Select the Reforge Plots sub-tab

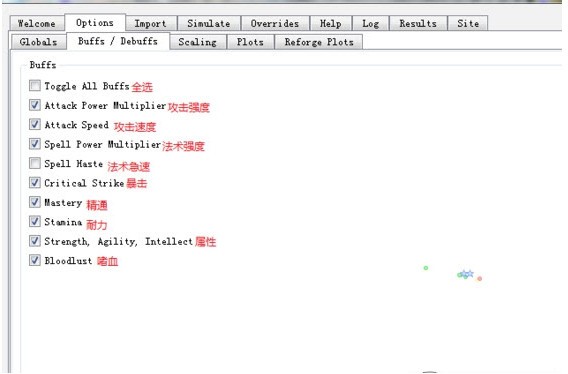pyautogui.click(x=319, y=42)
